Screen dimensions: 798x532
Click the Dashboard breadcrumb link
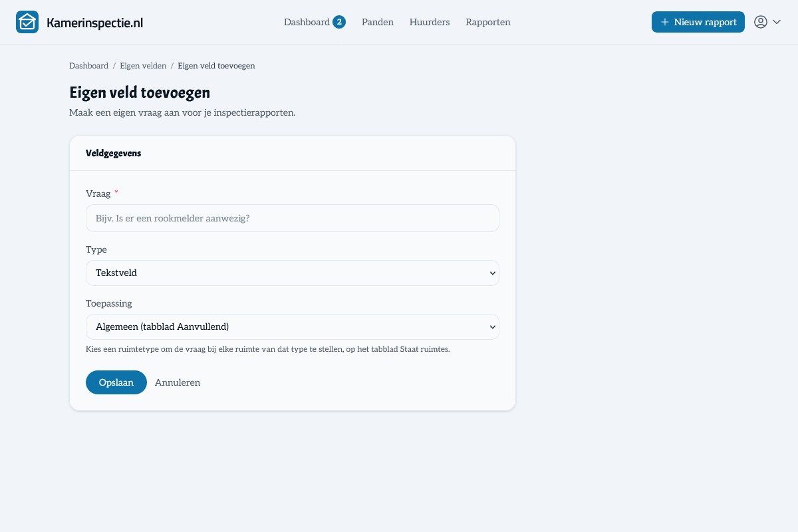coord(88,66)
